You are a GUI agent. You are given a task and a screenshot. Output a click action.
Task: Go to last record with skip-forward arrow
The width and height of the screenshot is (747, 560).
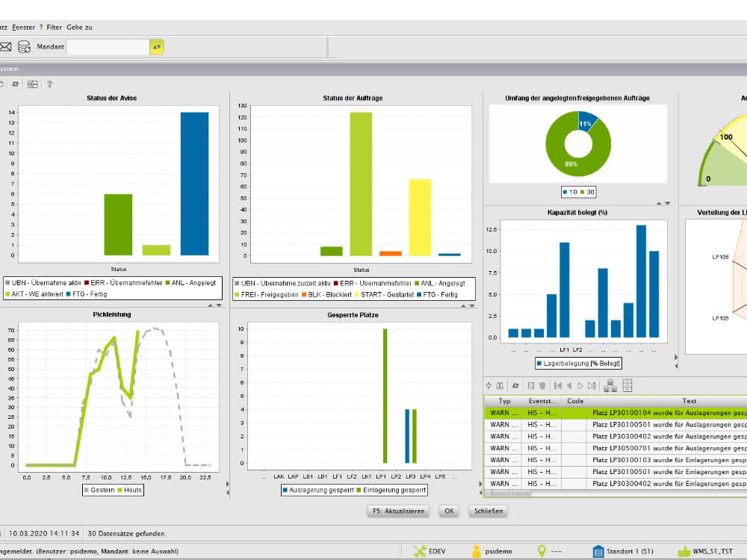(592, 386)
